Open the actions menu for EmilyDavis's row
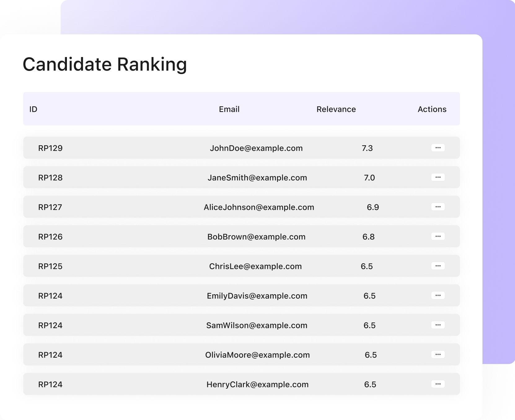Screen dimensions: 515x420 click(x=438, y=295)
